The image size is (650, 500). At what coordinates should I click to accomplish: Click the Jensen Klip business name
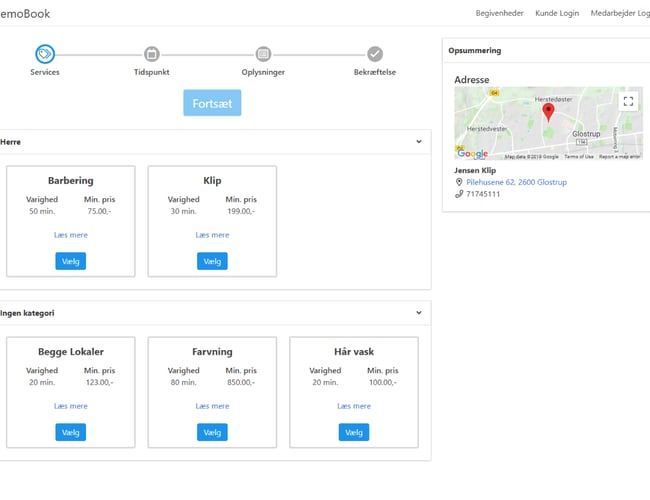pyautogui.click(x=475, y=170)
